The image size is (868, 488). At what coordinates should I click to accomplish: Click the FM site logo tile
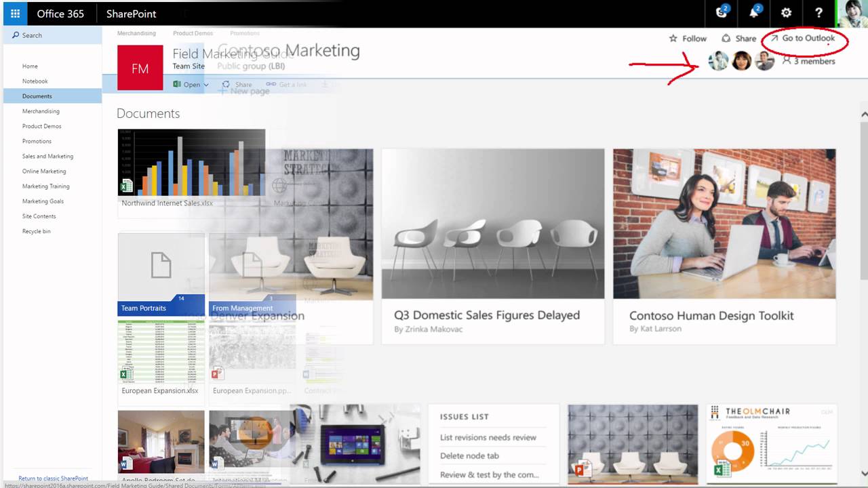coord(140,68)
